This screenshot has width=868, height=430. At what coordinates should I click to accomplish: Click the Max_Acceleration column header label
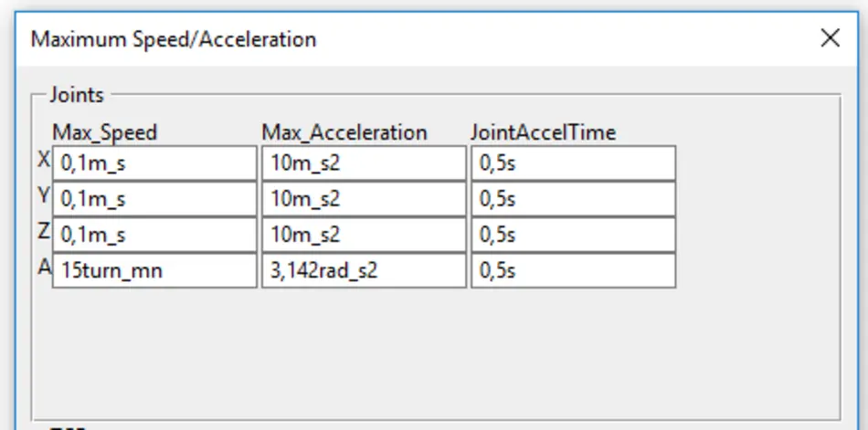[x=344, y=132]
